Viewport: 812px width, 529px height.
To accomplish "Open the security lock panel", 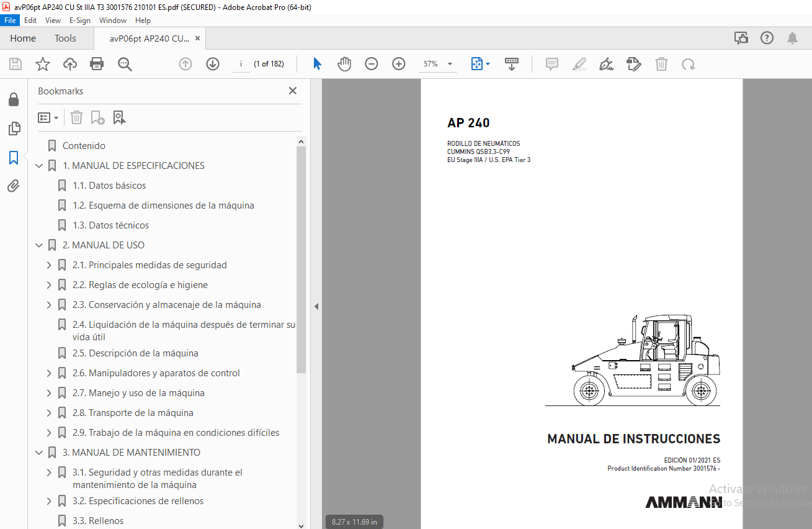I will pos(14,100).
